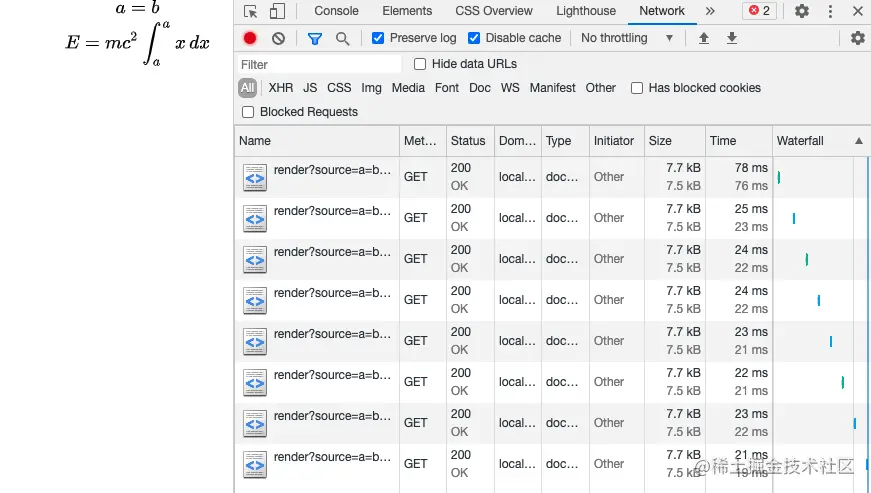Click the document icon of the 22 ms request

pos(254,383)
